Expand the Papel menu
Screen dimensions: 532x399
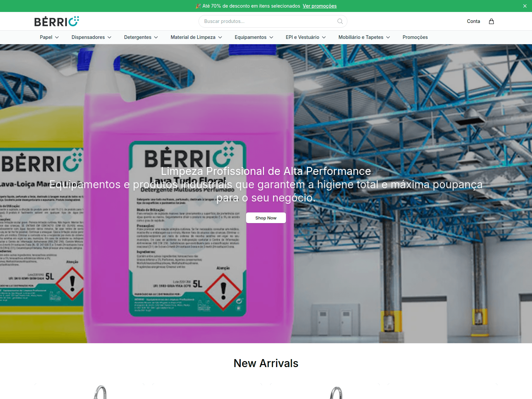pyautogui.click(x=49, y=37)
